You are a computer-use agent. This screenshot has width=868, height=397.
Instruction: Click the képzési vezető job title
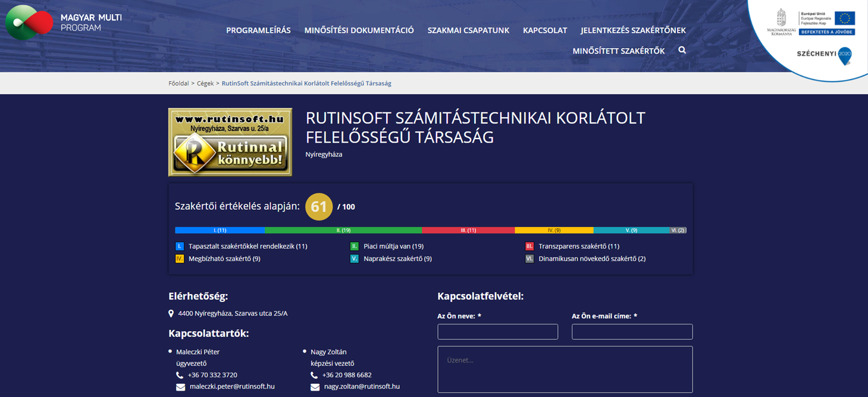[332, 363]
